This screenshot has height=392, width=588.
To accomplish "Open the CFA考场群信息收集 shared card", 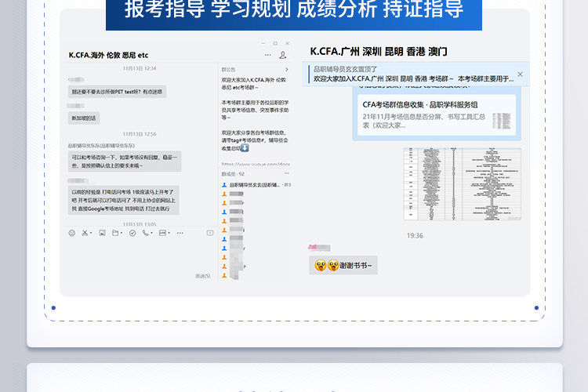I will click(434, 114).
